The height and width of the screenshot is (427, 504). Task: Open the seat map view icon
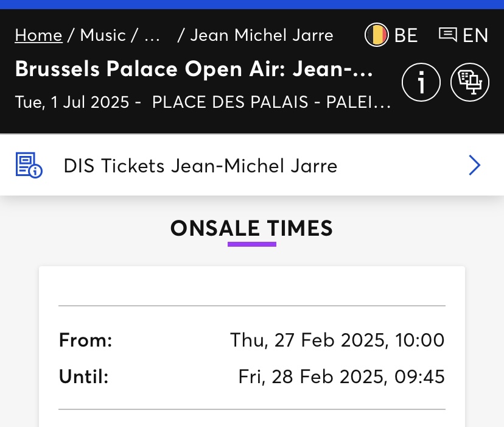(469, 82)
